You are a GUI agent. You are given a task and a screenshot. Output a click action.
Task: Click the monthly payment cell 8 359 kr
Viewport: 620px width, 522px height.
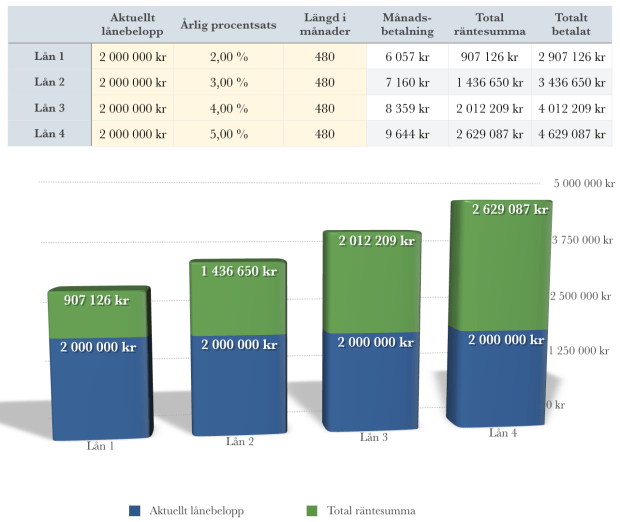407,108
